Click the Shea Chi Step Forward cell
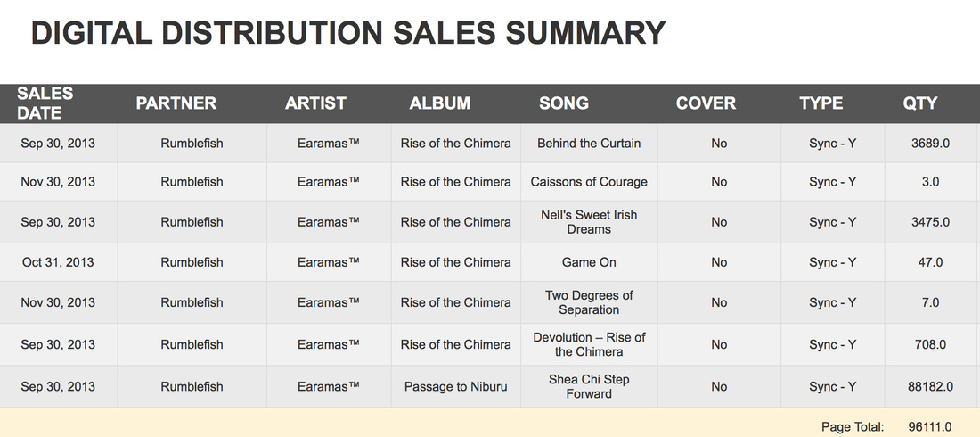The height and width of the screenshot is (437, 980). (x=589, y=387)
